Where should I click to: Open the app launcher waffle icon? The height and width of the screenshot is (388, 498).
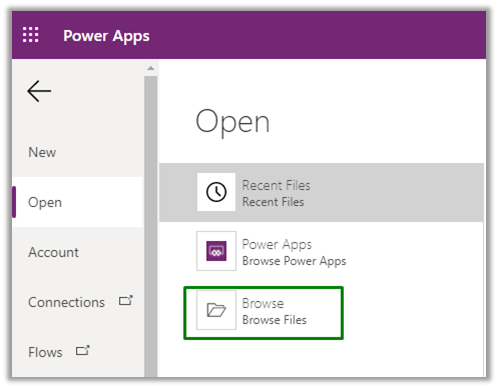pyautogui.click(x=30, y=35)
